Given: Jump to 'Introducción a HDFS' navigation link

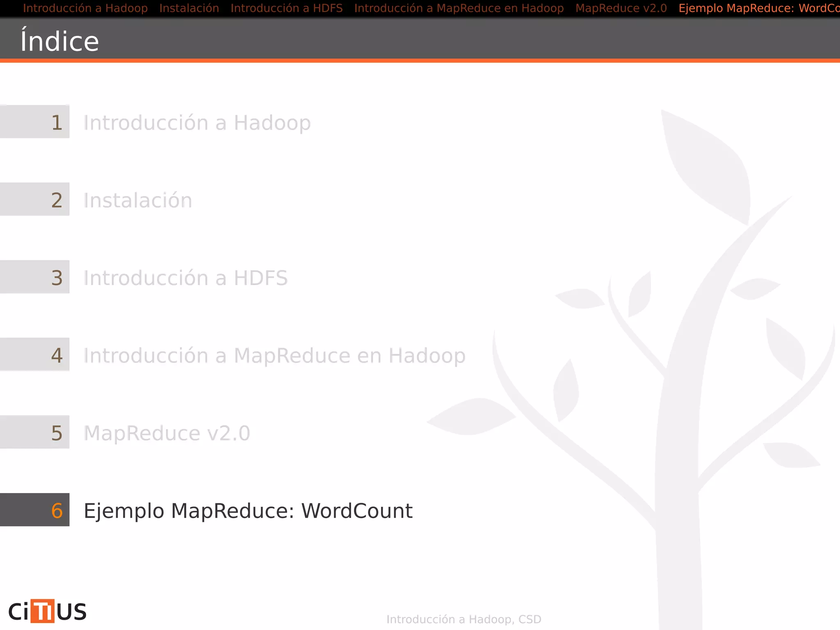Looking at the screenshot, I should click(287, 8).
